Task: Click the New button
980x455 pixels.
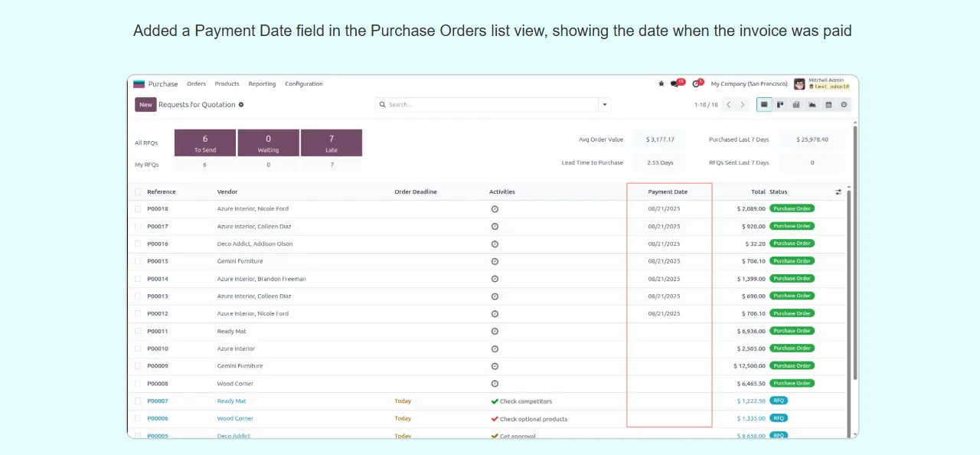Action: pyautogui.click(x=145, y=105)
